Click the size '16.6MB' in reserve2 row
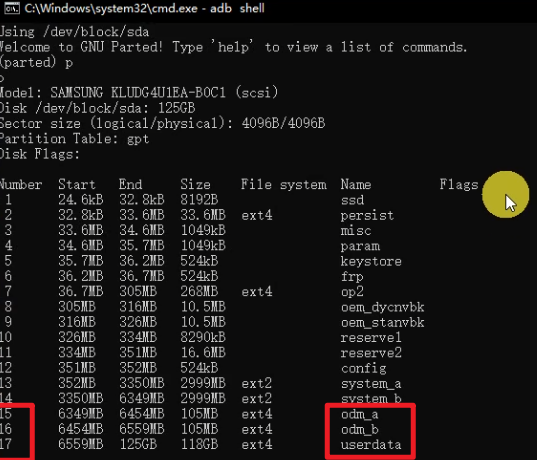This screenshot has height=460, width=537. point(203,352)
